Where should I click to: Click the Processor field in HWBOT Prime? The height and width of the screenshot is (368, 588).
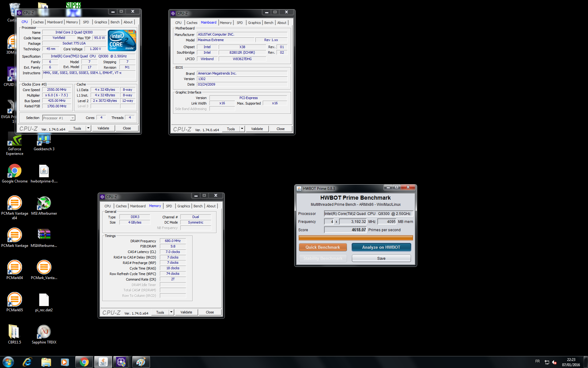pyautogui.click(x=368, y=213)
